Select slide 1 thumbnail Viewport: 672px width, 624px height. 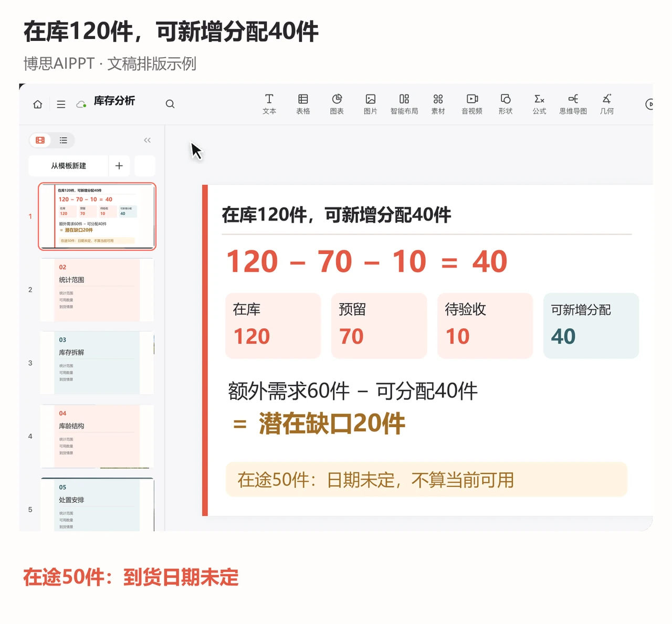[97, 216]
